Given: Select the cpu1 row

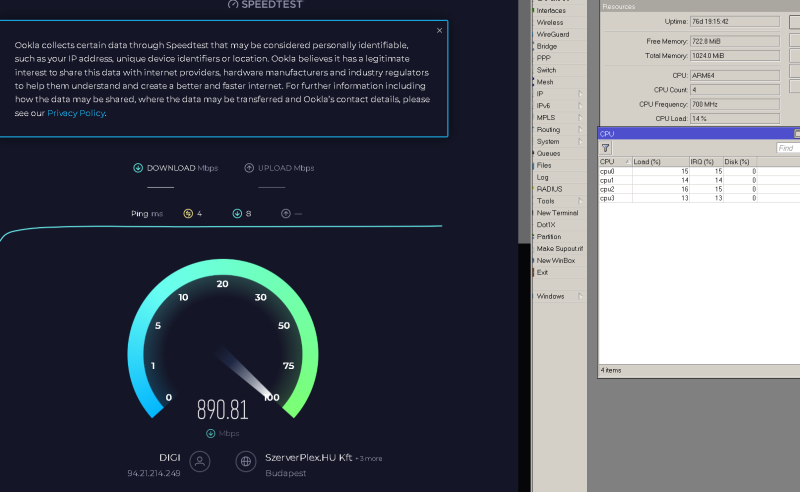Looking at the screenshot, I should coord(699,180).
